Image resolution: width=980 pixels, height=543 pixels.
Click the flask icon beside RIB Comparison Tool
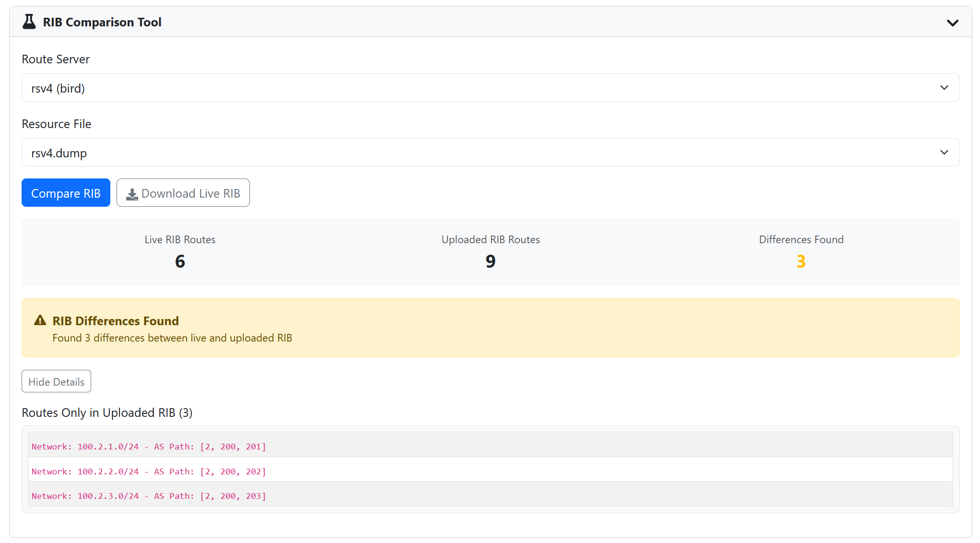tap(29, 22)
